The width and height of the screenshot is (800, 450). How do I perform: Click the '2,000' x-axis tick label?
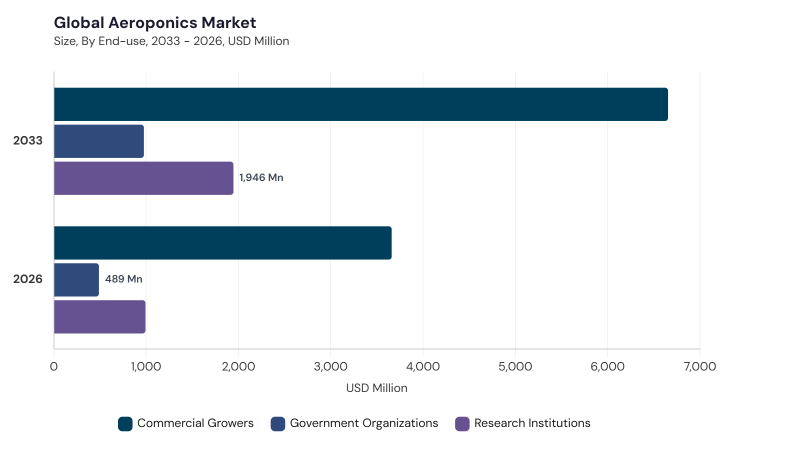point(238,366)
